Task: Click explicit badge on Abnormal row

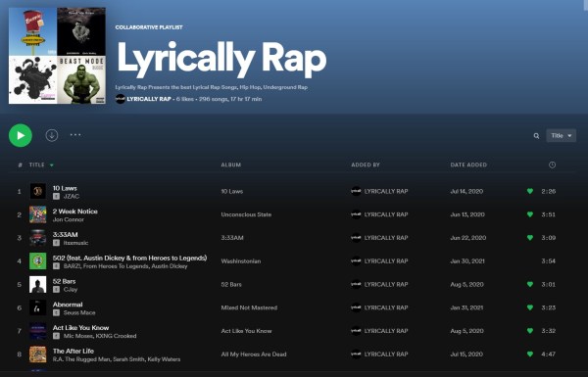Action: coord(56,312)
